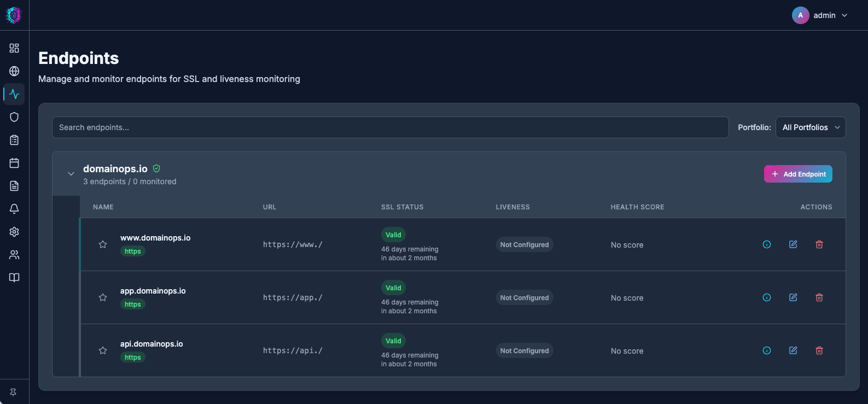The height and width of the screenshot is (404, 868).
Task: Open the calendar icon in sidebar
Action: tap(14, 163)
